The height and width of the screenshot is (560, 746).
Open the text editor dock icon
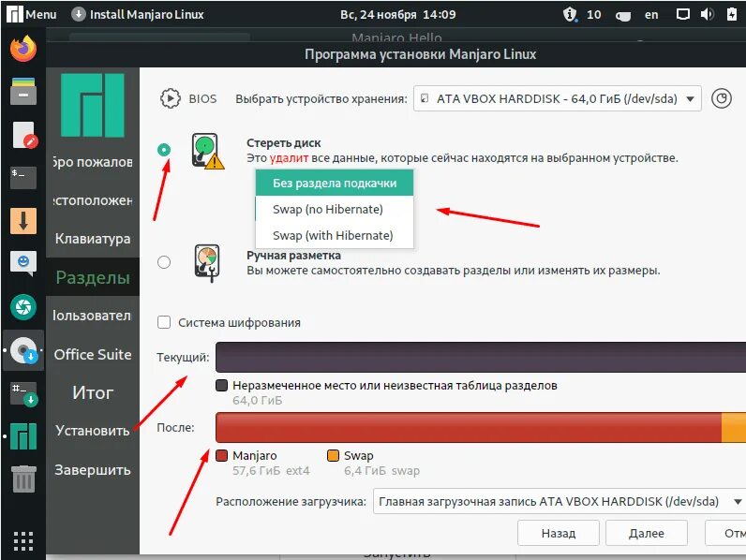[24, 135]
